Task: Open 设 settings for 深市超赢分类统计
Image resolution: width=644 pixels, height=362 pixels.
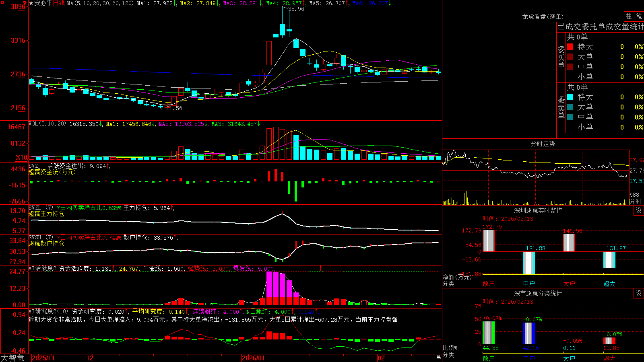Action: click(x=639, y=293)
